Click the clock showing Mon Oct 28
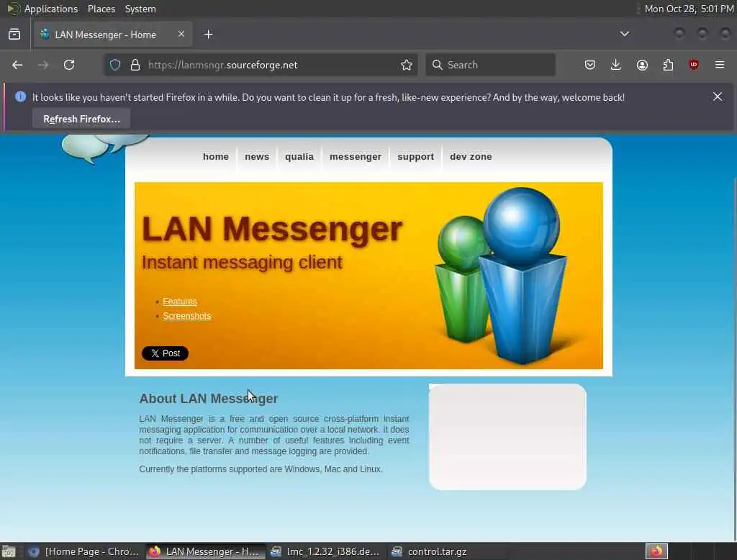This screenshot has width=737, height=560. 689,9
